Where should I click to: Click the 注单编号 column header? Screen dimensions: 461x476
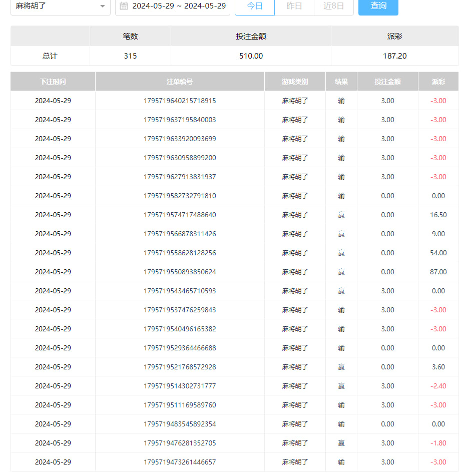click(x=180, y=82)
